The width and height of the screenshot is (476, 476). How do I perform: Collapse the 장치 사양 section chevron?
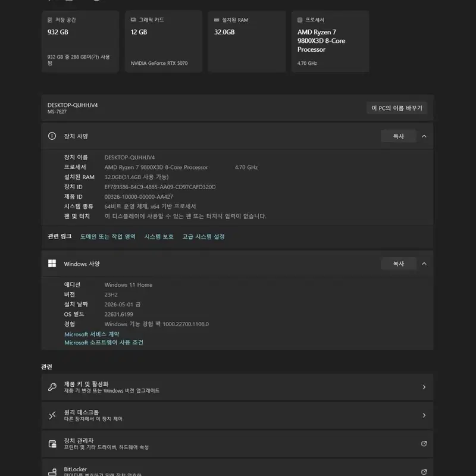(424, 136)
